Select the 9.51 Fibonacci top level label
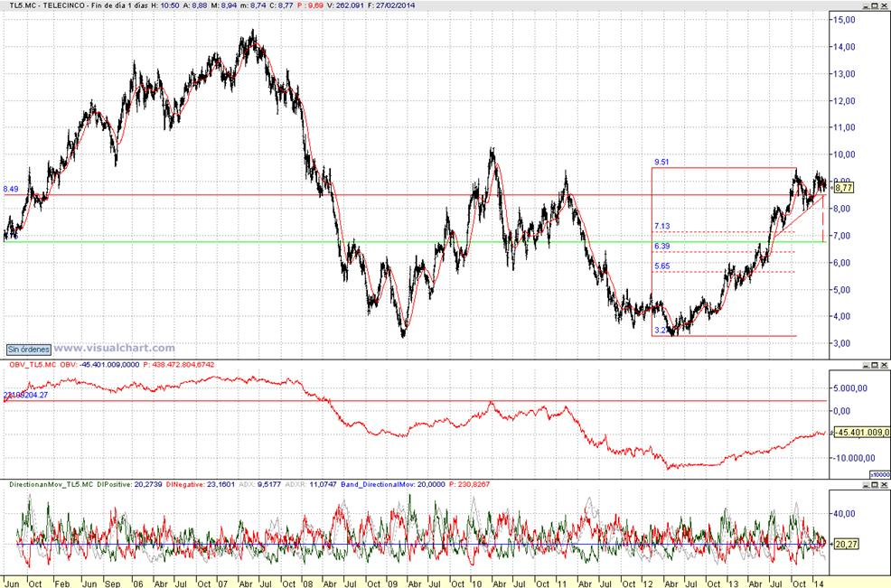This screenshot has height=588, width=891. click(661, 162)
